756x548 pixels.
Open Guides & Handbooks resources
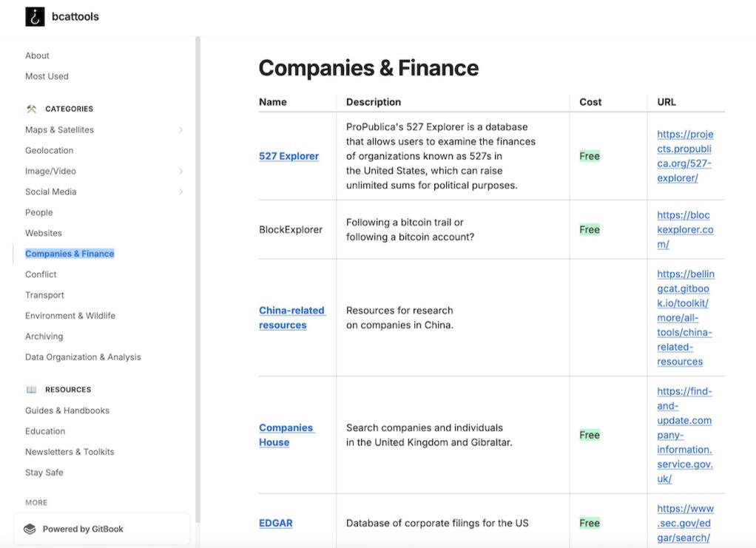(67, 410)
